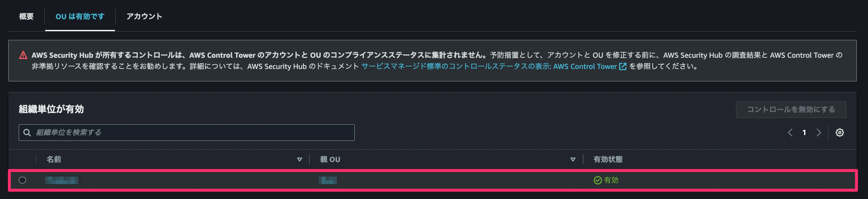Switch to the アカウント tab
Screen dimensions: 868x199
[x=144, y=16]
